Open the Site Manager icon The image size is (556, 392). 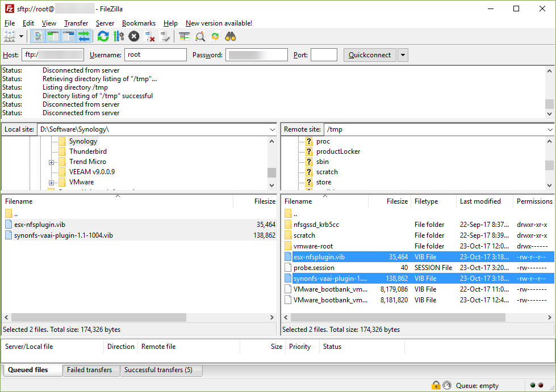point(10,37)
